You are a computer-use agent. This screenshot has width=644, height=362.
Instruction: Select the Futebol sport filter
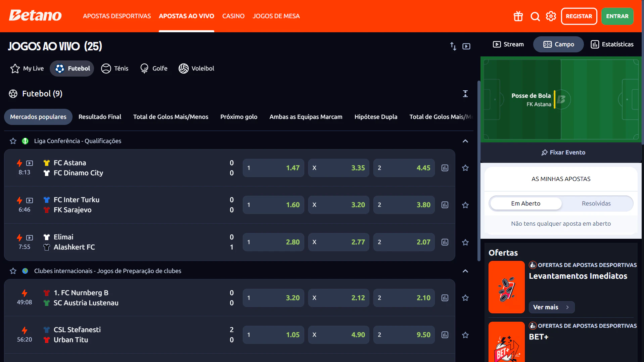[x=72, y=69]
